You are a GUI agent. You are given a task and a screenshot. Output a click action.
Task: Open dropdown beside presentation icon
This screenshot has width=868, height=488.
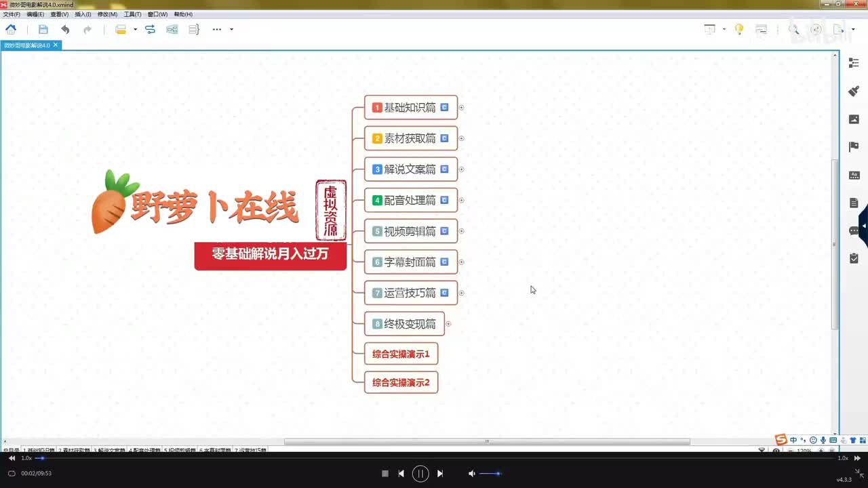pos(724,29)
